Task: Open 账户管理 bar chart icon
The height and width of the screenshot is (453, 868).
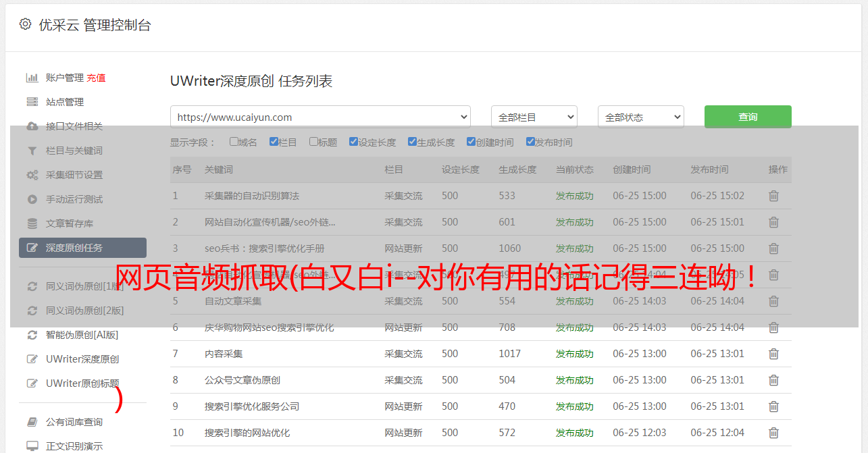Action: (32, 78)
